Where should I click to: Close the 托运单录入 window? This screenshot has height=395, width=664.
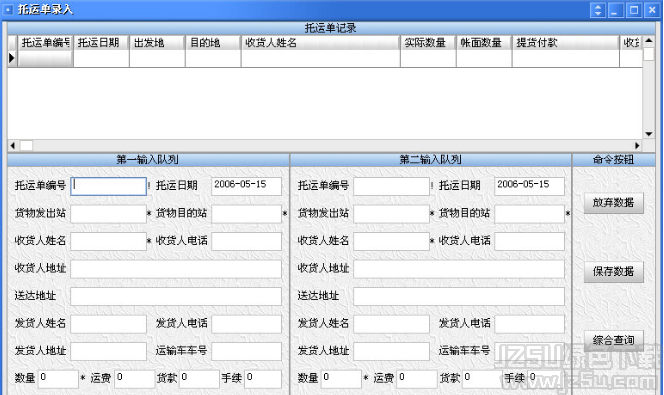[x=652, y=10]
